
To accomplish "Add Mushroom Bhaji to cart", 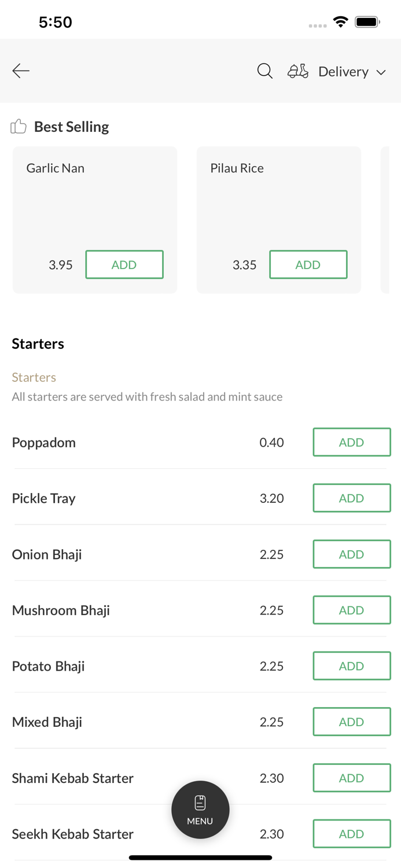I will click(x=351, y=609).
